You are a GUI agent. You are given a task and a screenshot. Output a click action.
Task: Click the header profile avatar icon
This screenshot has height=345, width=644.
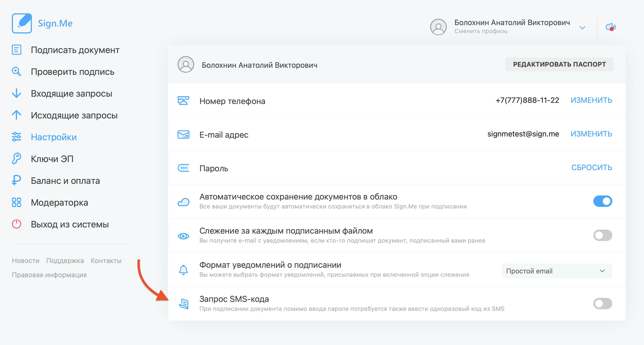click(438, 27)
